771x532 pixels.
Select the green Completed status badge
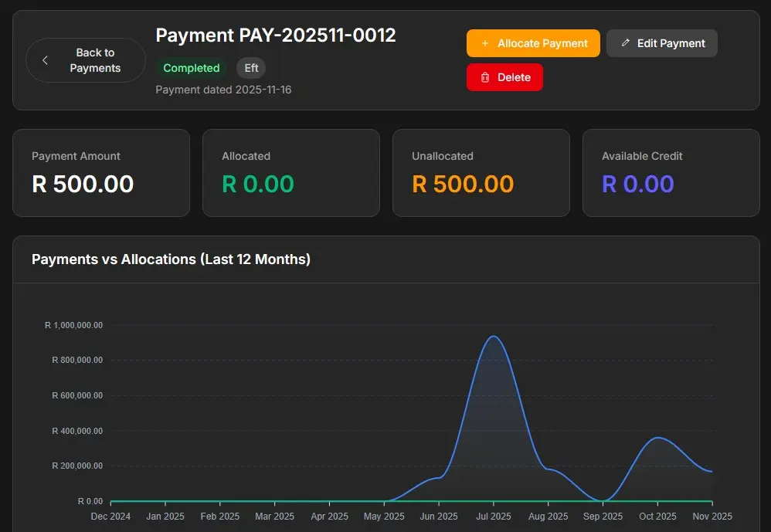191,68
